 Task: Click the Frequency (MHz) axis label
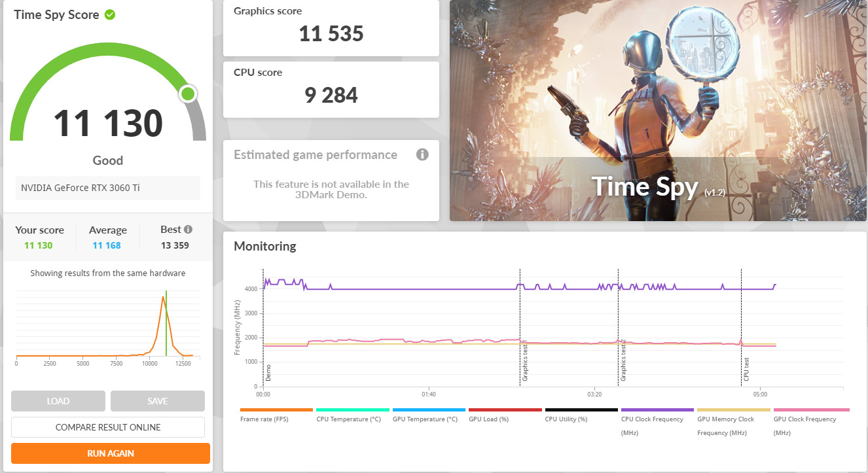(237, 328)
